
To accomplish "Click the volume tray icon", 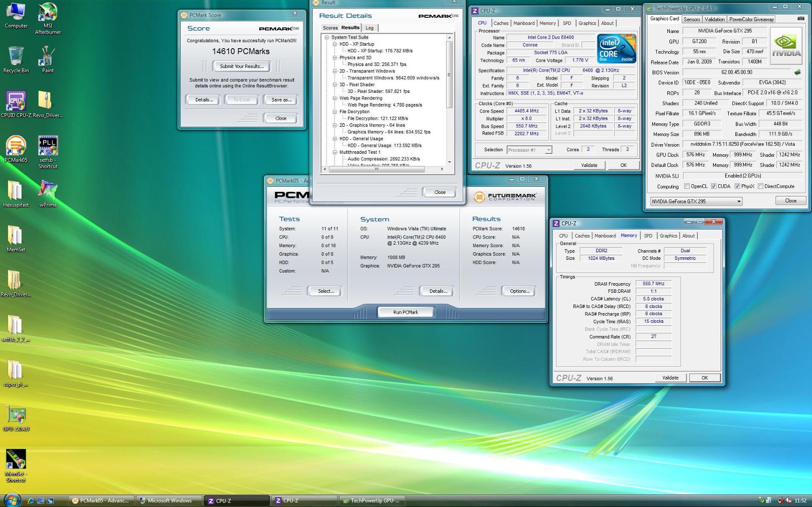I will (789, 501).
